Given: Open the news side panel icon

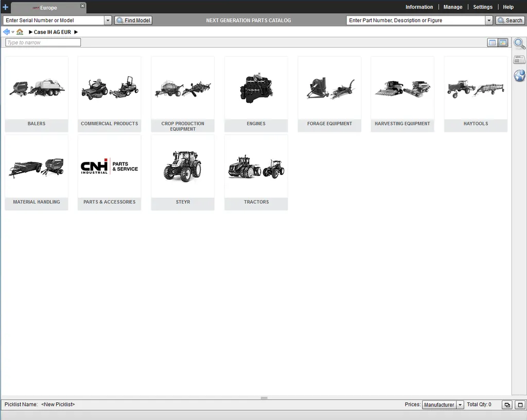Looking at the screenshot, I should pos(519,60).
